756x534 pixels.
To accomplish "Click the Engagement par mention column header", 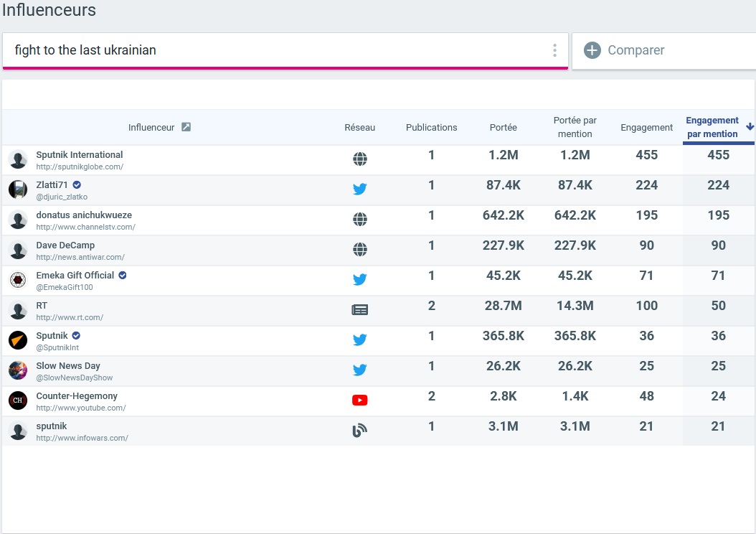I will pyautogui.click(x=712, y=127).
